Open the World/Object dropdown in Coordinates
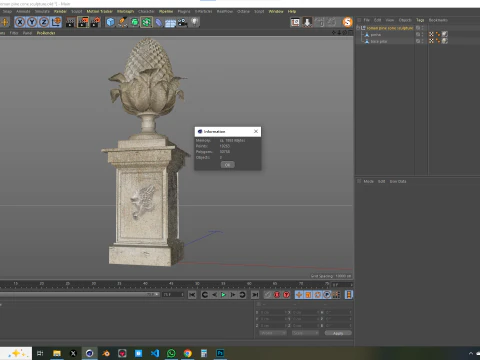Screen dimensions: 480x360 273,333
